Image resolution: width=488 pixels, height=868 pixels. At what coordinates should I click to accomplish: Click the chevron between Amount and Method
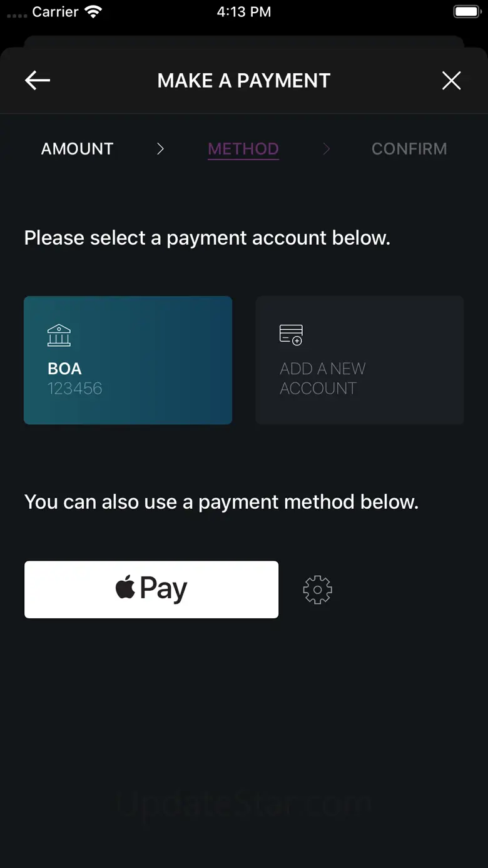(160, 148)
